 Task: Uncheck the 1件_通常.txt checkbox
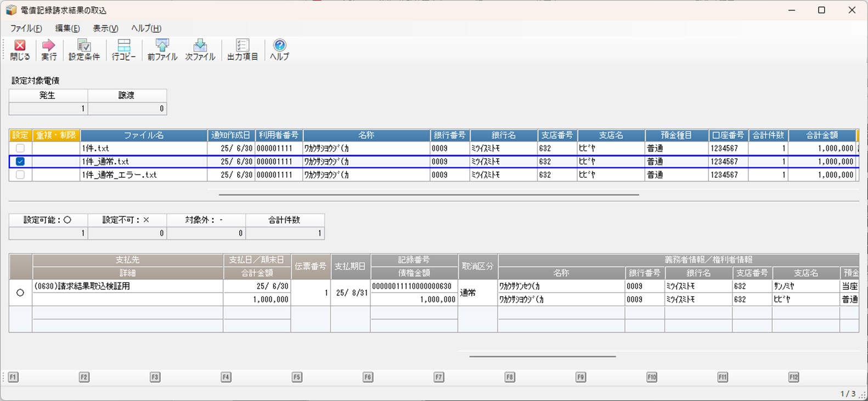coord(20,161)
